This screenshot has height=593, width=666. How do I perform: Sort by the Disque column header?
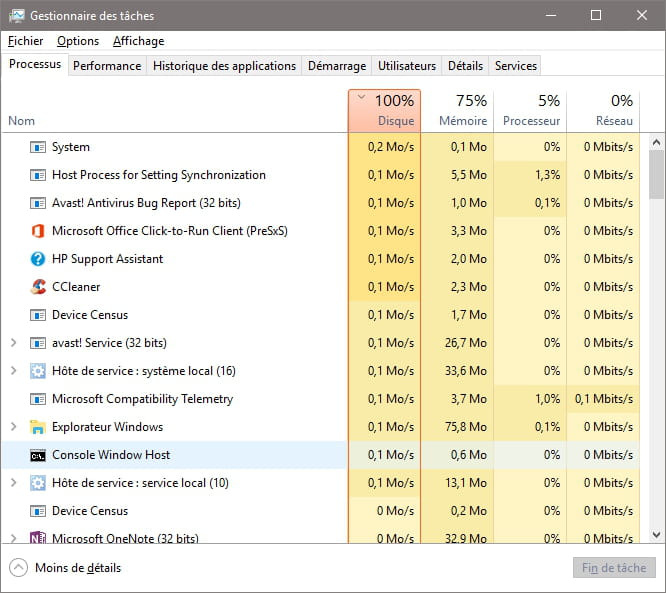pos(384,110)
